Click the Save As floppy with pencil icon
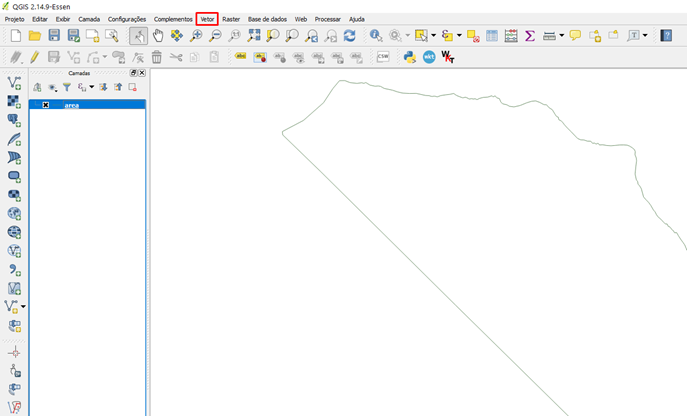Viewport: 687px width, 416px height. point(73,36)
